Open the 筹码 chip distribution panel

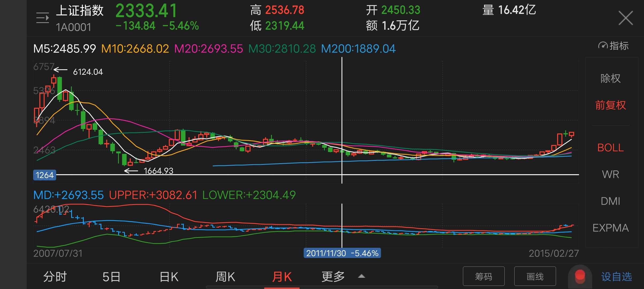coord(484,276)
